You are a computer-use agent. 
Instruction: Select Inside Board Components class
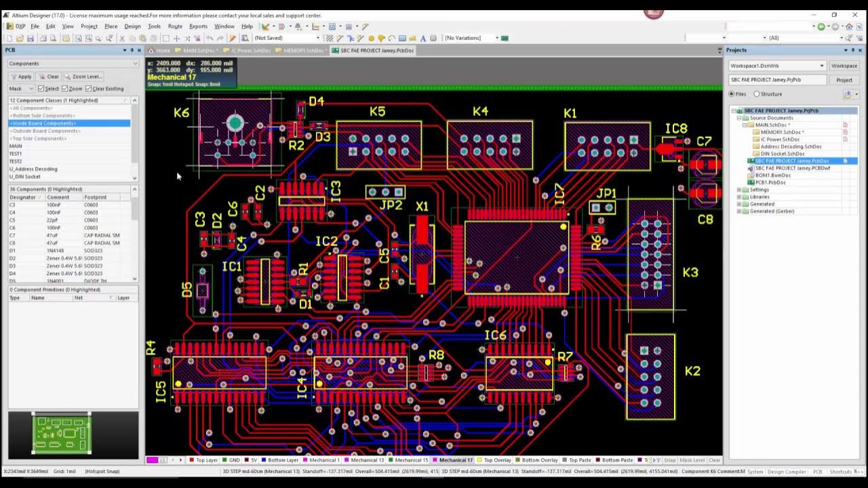point(69,123)
